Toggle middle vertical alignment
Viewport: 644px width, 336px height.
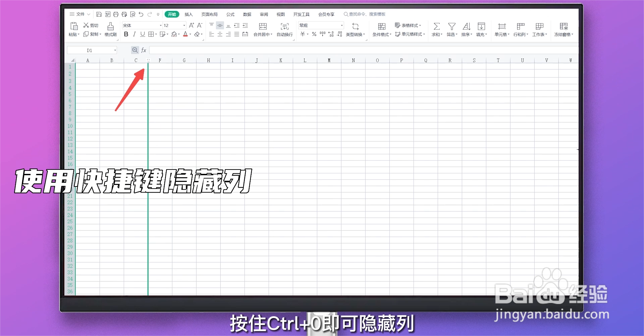tap(220, 25)
